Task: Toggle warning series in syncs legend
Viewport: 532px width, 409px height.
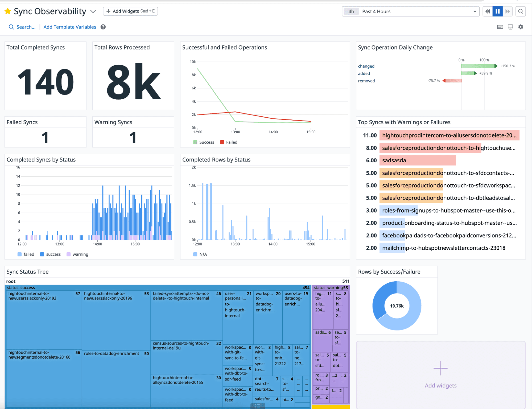Action: [80, 254]
